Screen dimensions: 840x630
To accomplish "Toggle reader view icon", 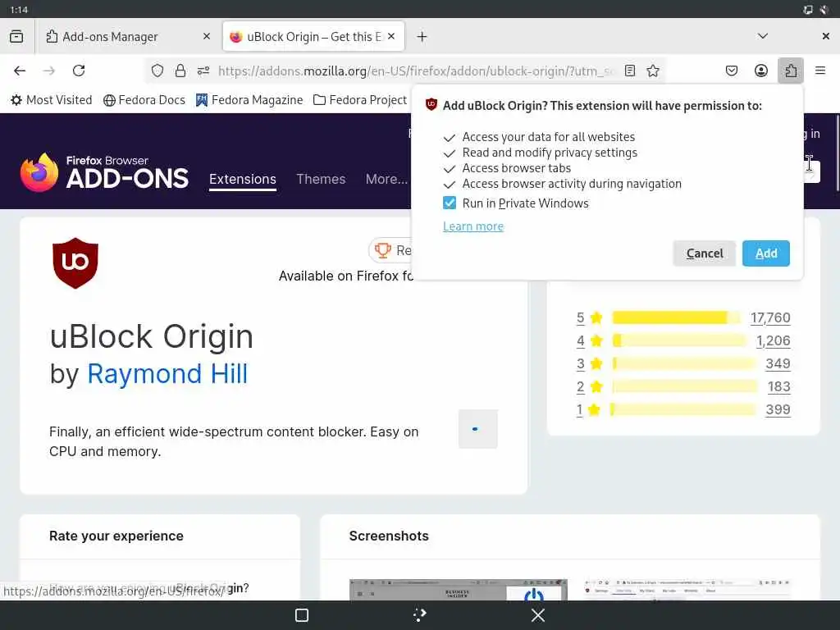I will click(630, 71).
